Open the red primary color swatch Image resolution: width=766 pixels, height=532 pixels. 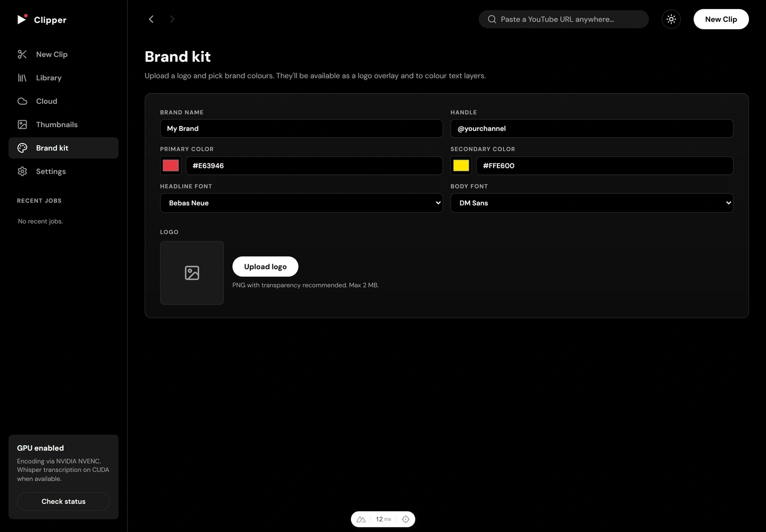pyautogui.click(x=171, y=165)
